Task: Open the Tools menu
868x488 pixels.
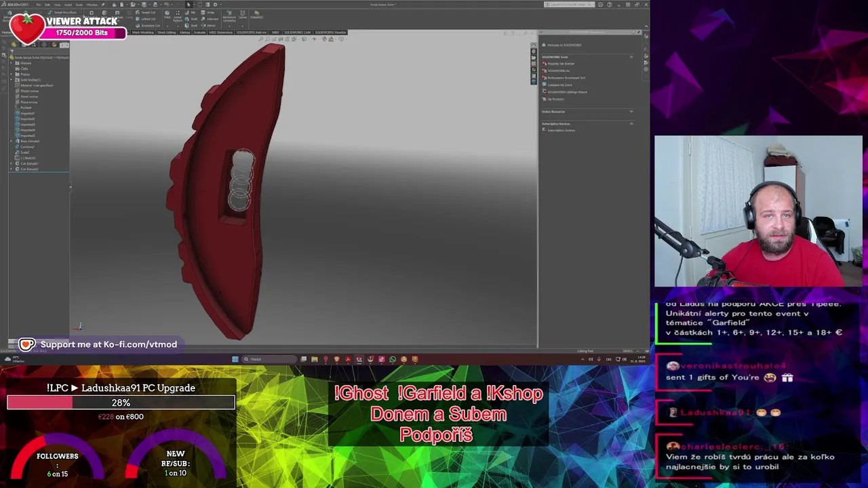Action: click(79, 5)
